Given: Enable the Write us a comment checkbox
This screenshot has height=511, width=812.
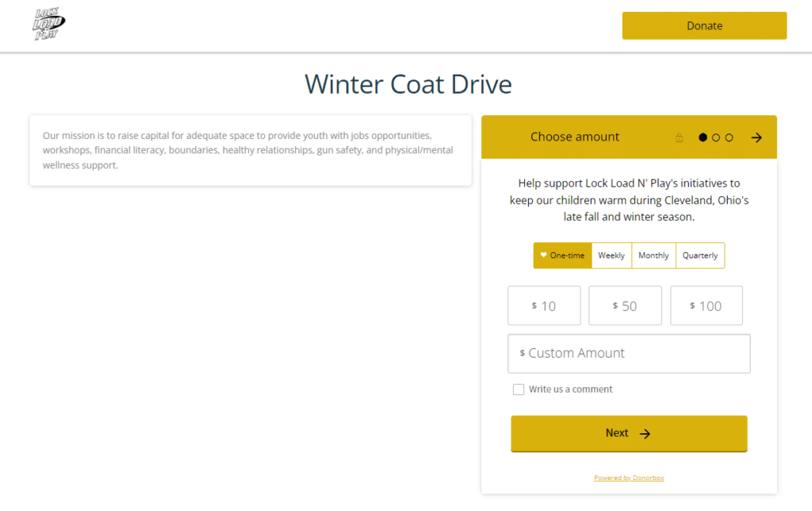Looking at the screenshot, I should pos(519,389).
